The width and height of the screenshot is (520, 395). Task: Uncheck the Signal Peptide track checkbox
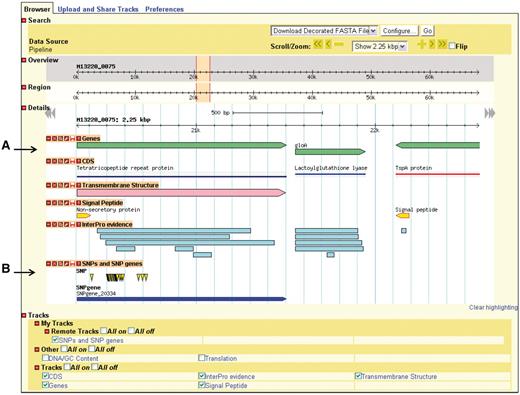[x=201, y=385]
